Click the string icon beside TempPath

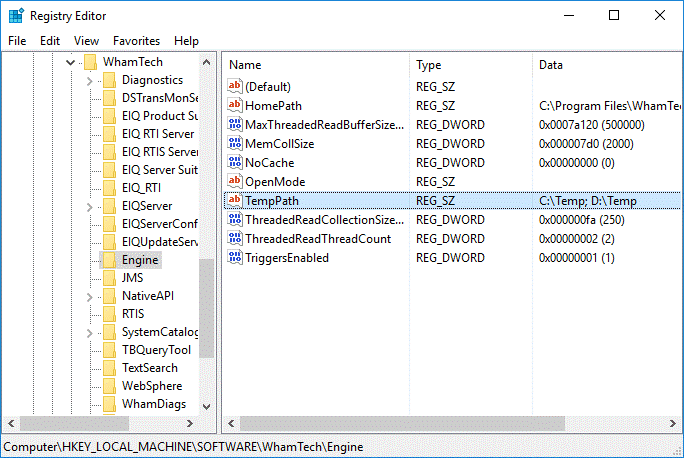tap(235, 200)
